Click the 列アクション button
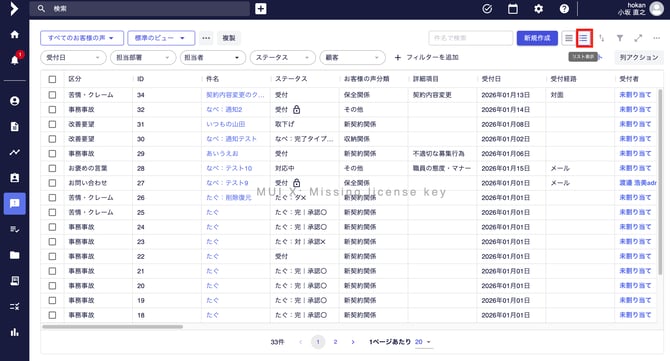The image size is (670, 361). (639, 57)
